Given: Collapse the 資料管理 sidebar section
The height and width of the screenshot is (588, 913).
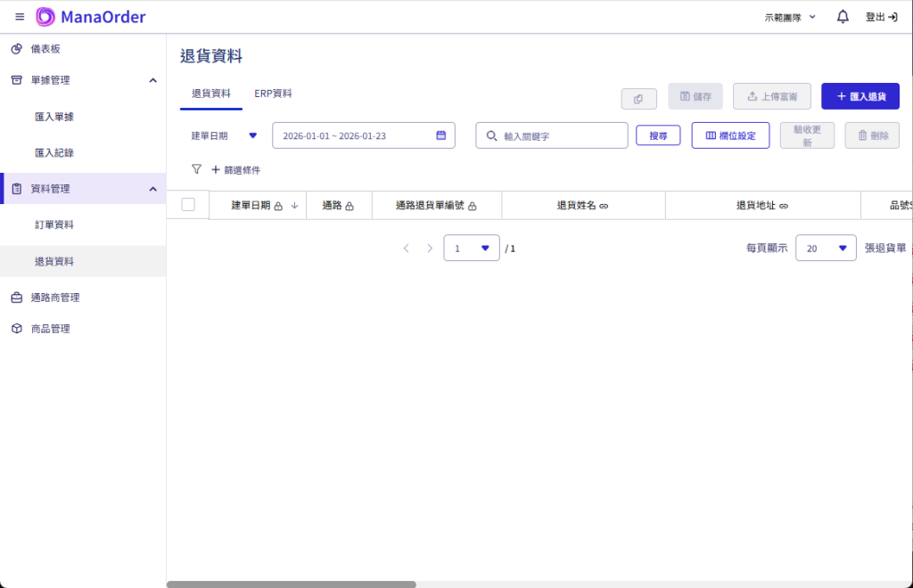Looking at the screenshot, I should pyautogui.click(x=152, y=188).
